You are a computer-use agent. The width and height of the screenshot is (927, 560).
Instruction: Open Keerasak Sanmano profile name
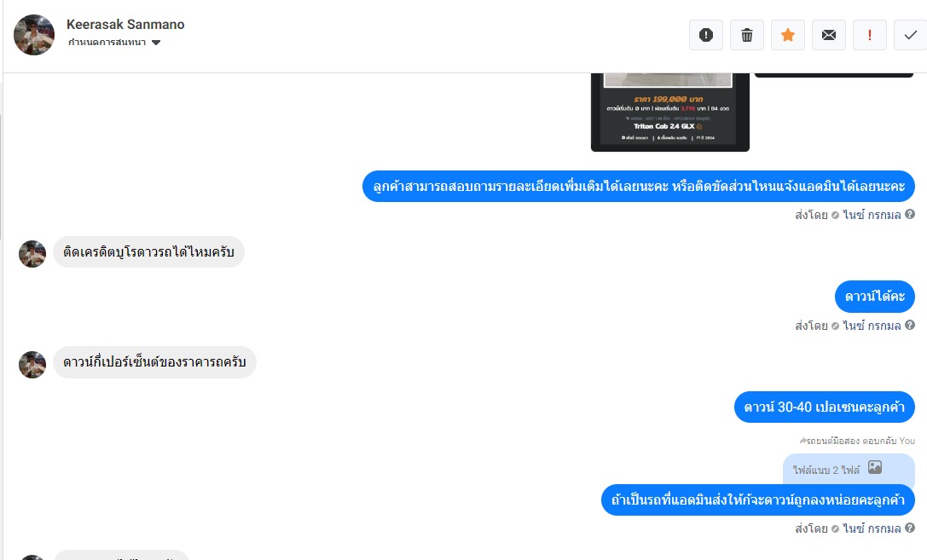tap(125, 24)
